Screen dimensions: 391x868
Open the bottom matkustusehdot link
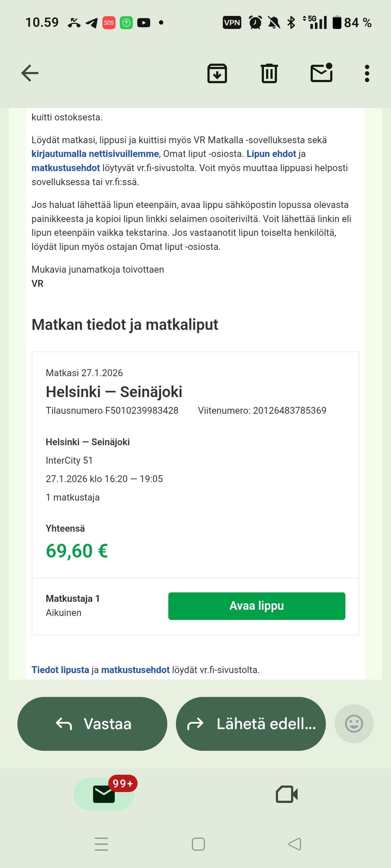coord(135,670)
